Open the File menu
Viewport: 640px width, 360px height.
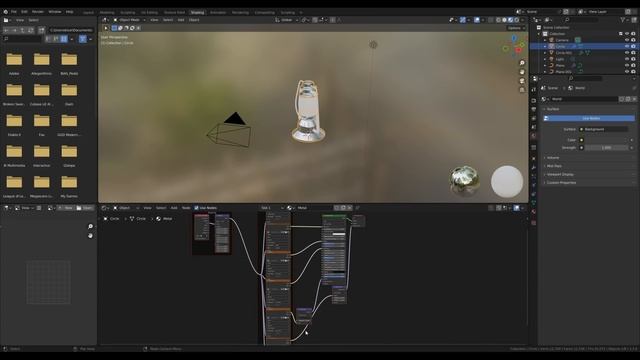pyautogui.click(x=14, y=12)
